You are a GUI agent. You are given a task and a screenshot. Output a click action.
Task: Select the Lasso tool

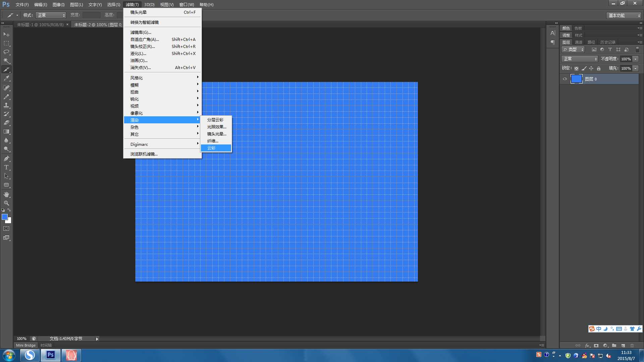[6, 52]
